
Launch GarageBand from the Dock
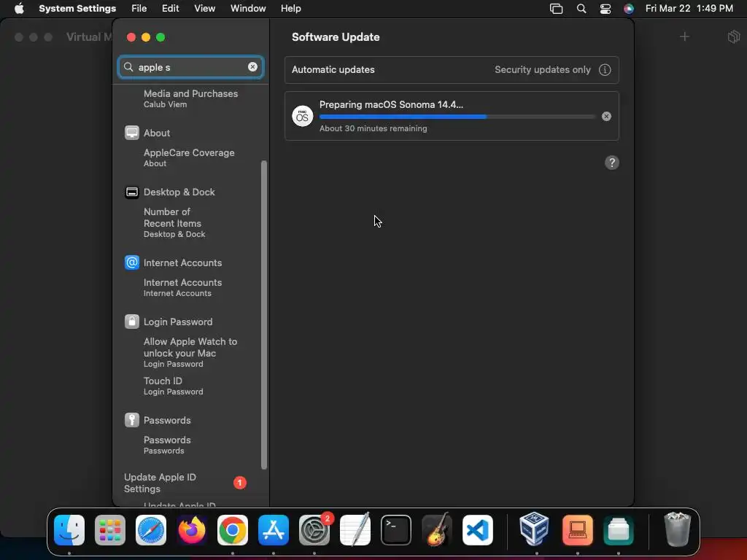437,529
